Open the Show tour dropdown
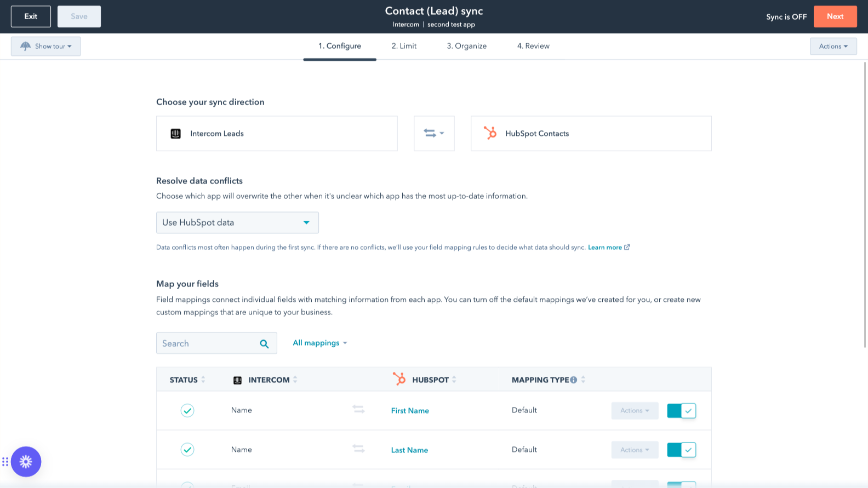The width and height of the screenshot is (868, 488). 45,47
